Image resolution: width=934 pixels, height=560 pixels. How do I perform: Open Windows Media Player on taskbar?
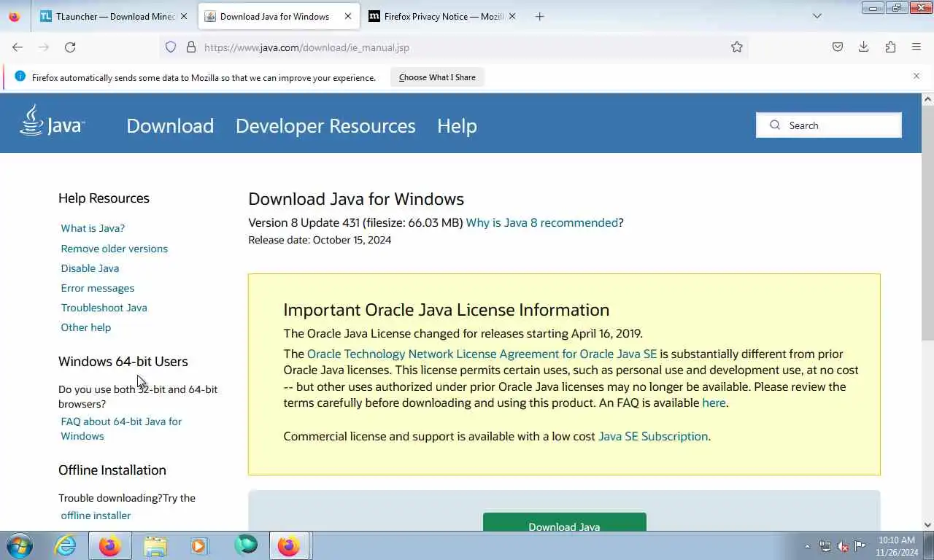point(199,545)
